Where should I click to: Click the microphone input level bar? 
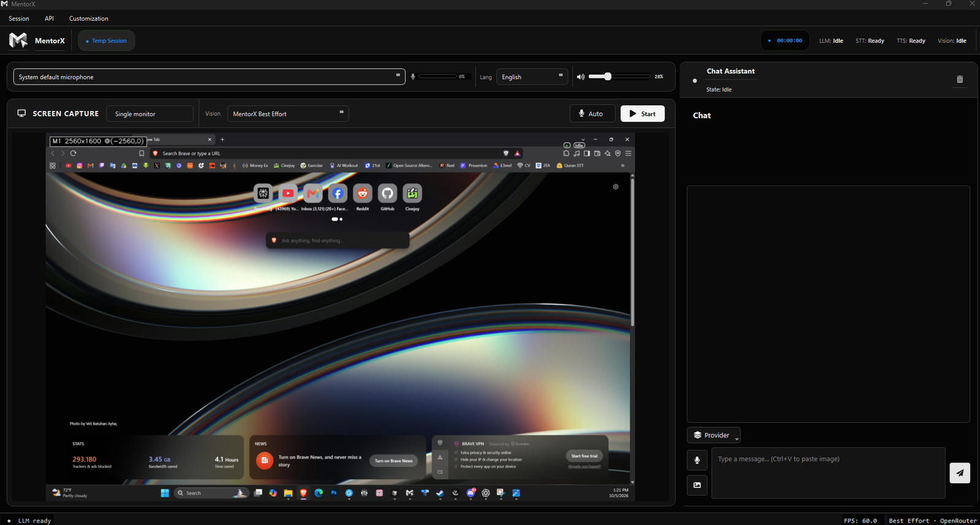(x=437, y=77)
